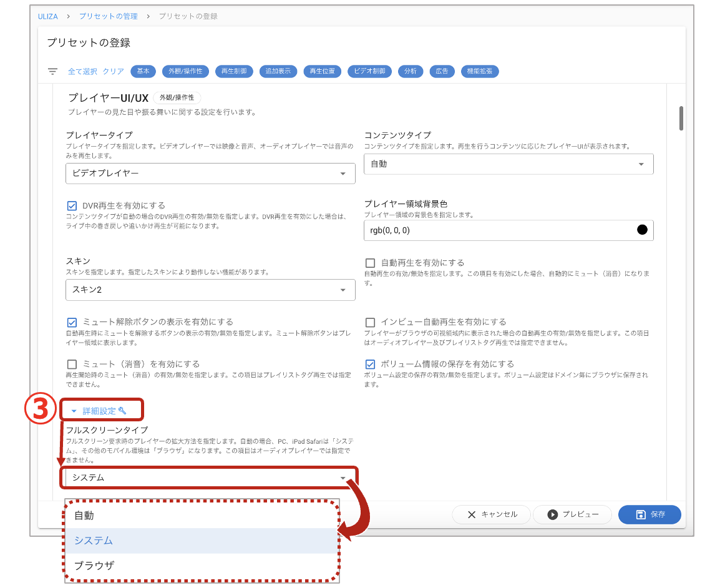This screenshot has width=720, height=588.
Task: Click the black player background color swatch
Action: 642,230
